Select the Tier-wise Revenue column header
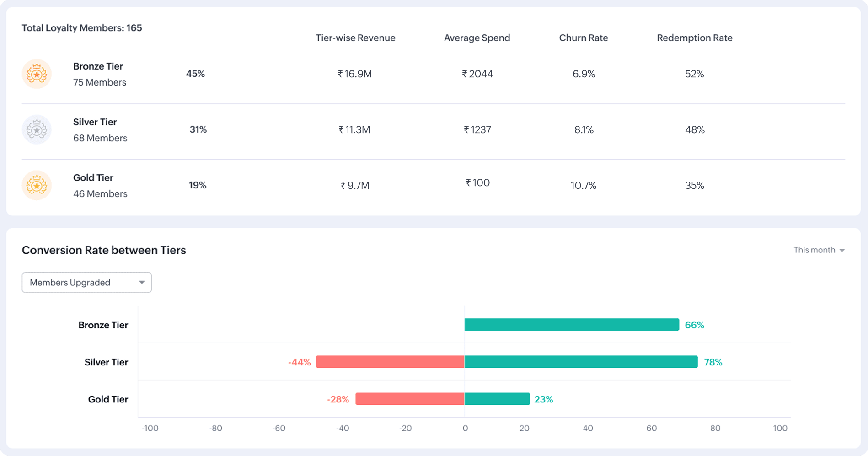 click(x=355, y=38)
